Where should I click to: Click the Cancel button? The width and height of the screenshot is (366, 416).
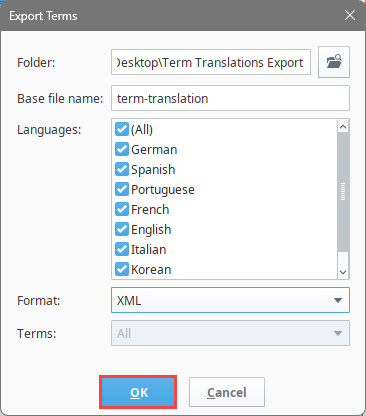[227, 392]
